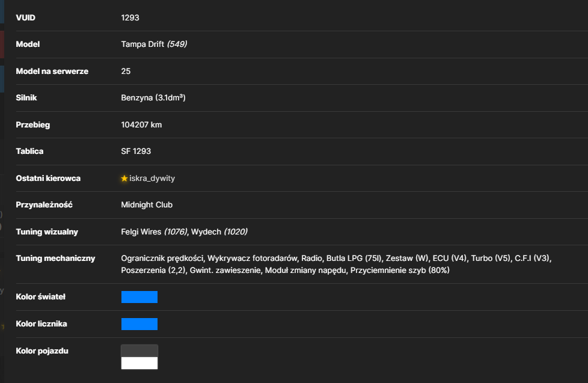Click the dark gray Kolor pojazdu swatch
The image size is (588, 383).
coord(139,351)
